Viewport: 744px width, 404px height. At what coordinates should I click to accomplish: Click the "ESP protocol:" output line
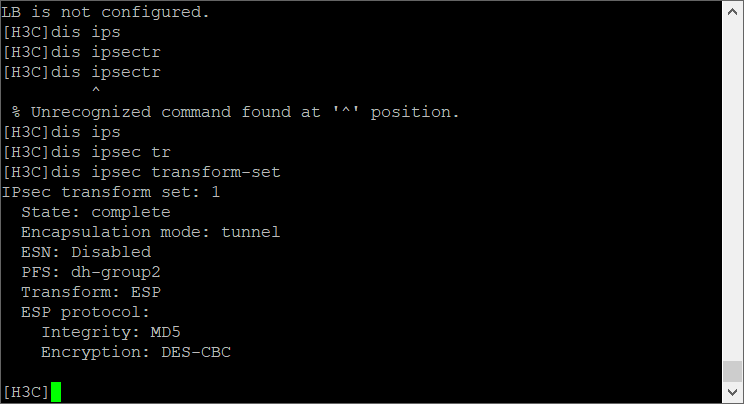pos(86,312)
